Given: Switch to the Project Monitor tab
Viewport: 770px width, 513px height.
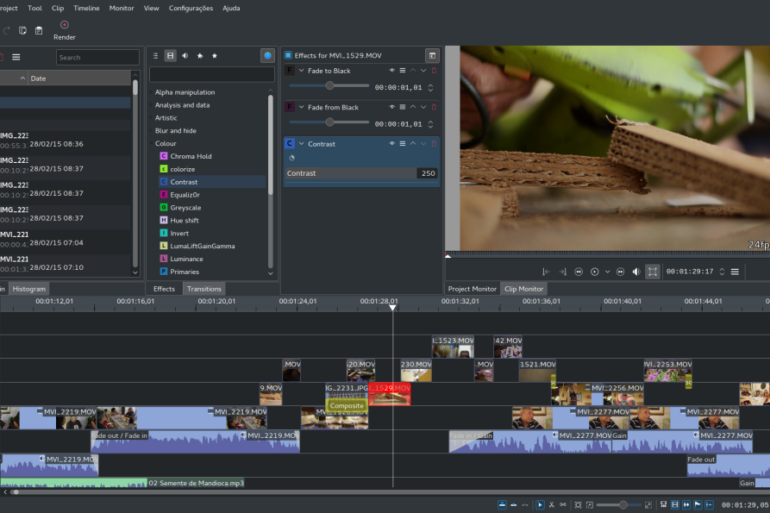Looking at the screenshot, I should pyautogui.click(x=472, y=289).
